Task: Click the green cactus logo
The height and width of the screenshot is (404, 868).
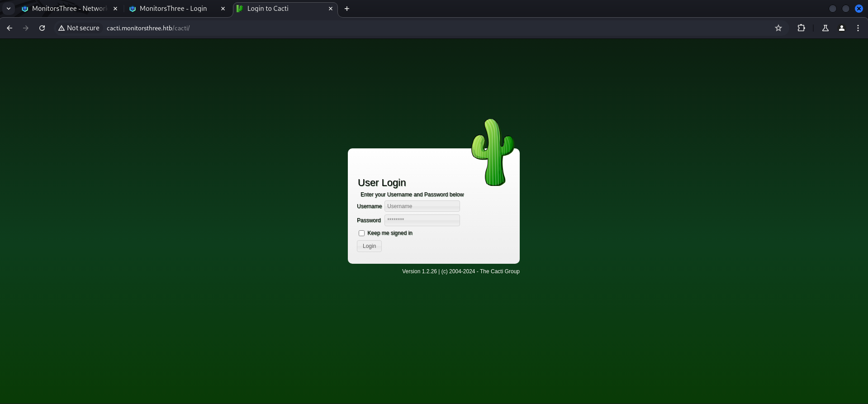Action: (493, 152)
